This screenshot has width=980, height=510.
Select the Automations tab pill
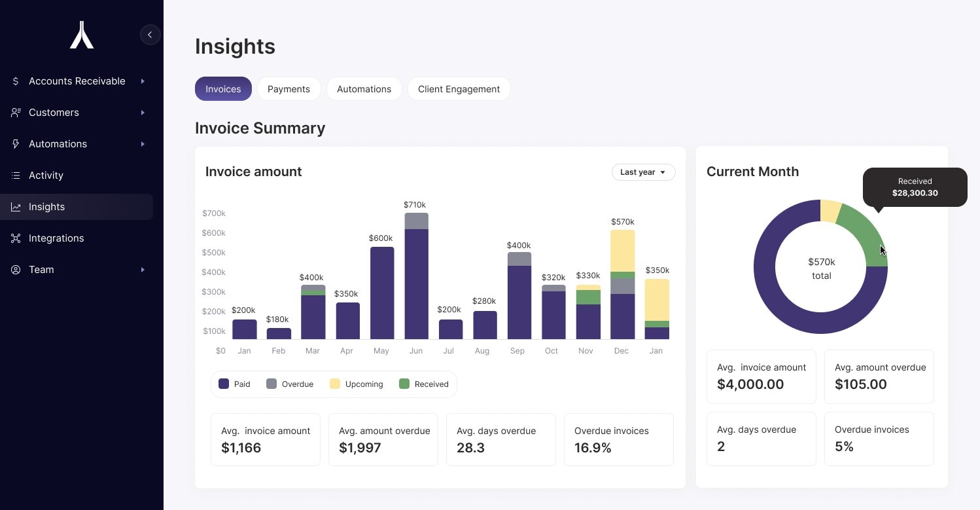pyautogui.click(x=364, y=89)
